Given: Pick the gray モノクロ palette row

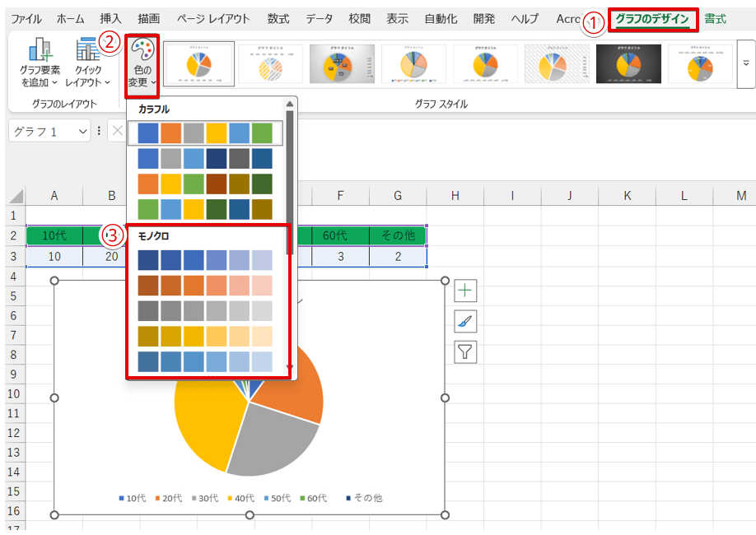Looking at the screenshot, I should coord(205,311).
